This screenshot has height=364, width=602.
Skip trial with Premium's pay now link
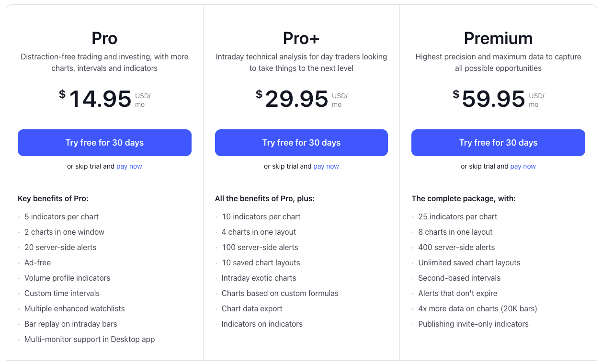pos(523,166)
